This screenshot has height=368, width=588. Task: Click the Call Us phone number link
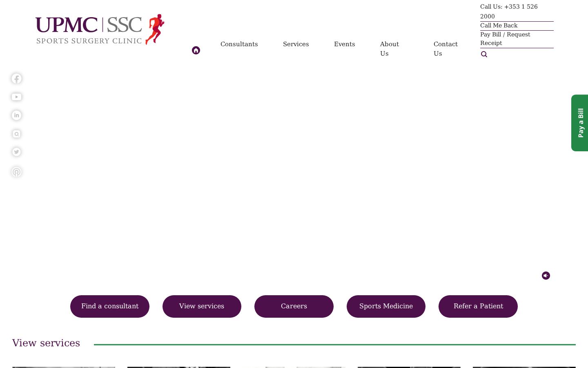click(509, 11)
